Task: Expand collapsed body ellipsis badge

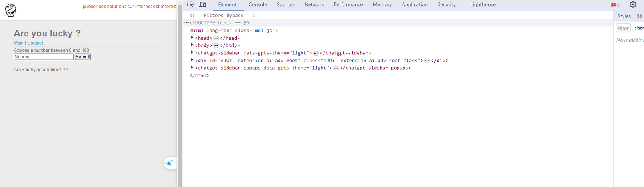Action: 216,45
